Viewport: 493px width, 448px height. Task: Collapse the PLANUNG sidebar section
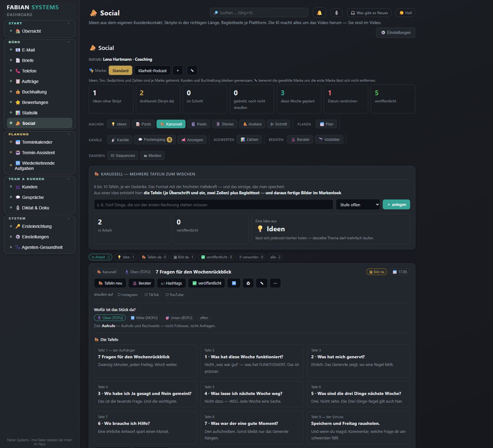[x=68, y=134]
